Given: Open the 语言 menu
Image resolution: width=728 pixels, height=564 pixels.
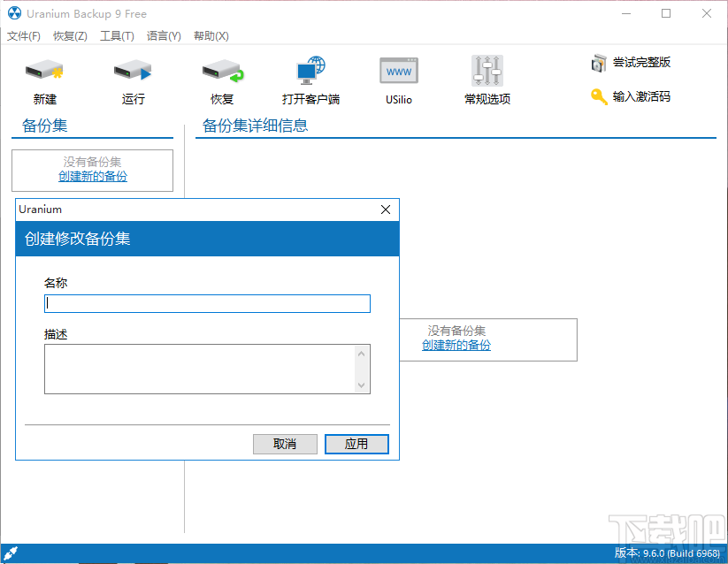Looking at the screenshot, I should pyautogui.click(x=162, y=36).
